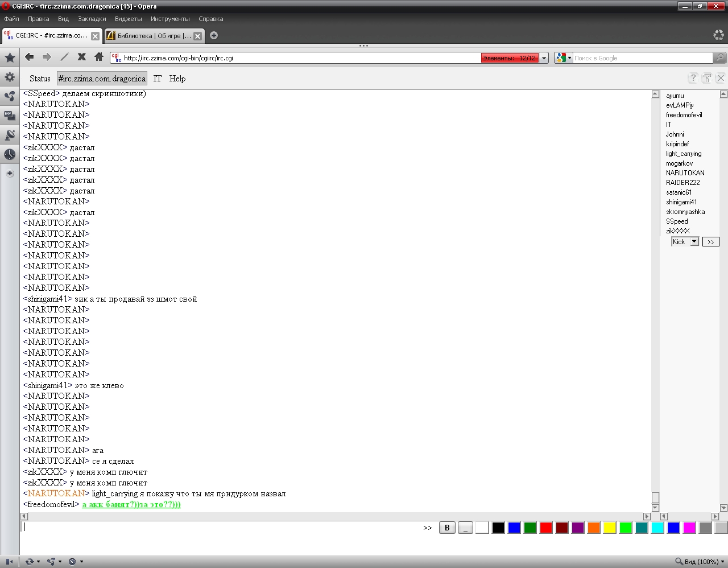Open the Bookmarks star panel
Screen dimensions: 728x568
pos(10,57)
